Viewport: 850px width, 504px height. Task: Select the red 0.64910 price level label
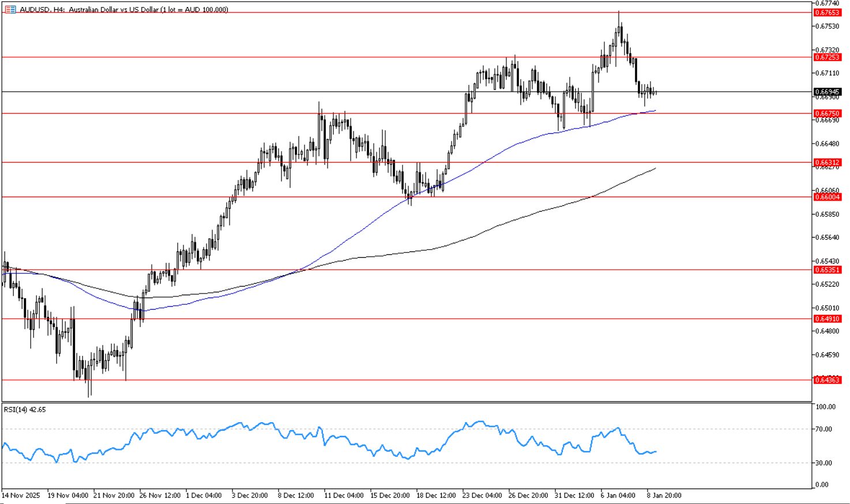827,319
